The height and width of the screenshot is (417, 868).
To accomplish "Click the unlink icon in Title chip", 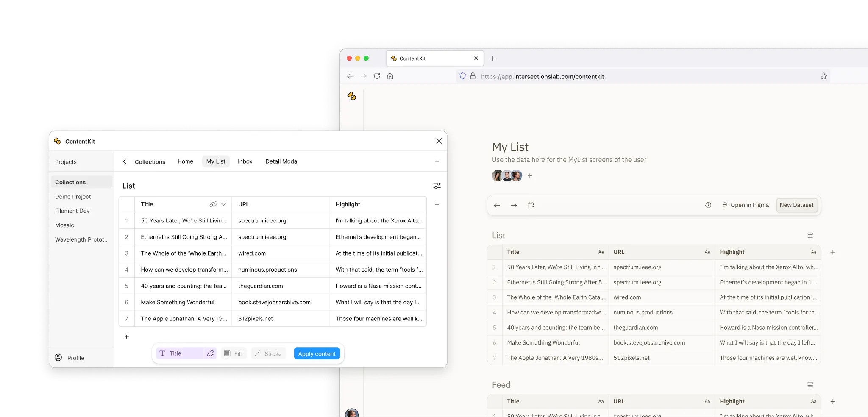I will click(210, 353).
